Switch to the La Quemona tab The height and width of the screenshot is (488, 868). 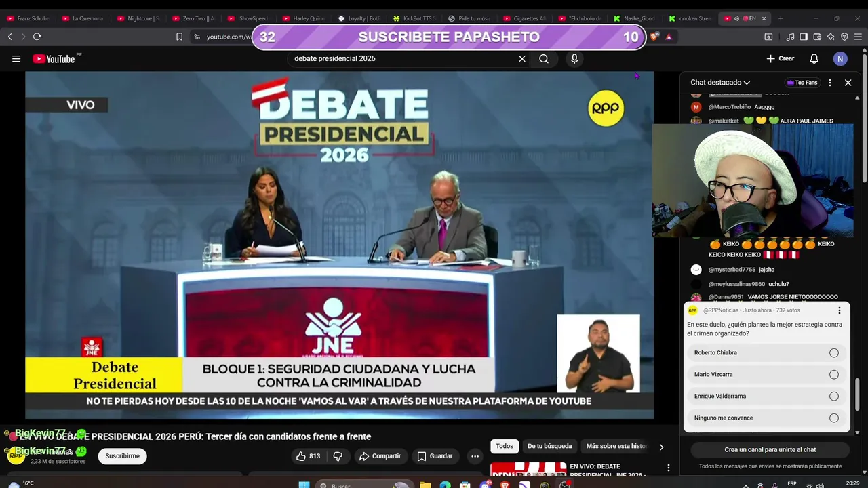[x=83, y=18]
